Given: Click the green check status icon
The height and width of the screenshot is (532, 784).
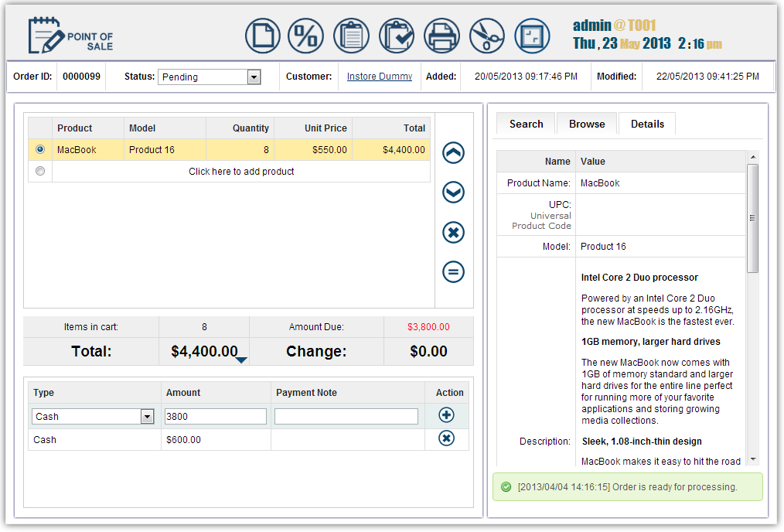Looking at the screenshot, I should [x=506, y=487].
